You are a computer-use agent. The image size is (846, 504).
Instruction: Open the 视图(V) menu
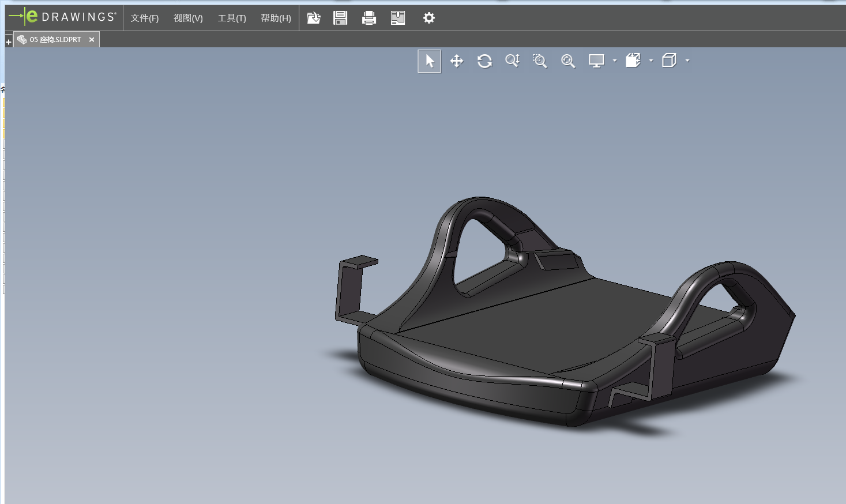(x=188, y=18)
